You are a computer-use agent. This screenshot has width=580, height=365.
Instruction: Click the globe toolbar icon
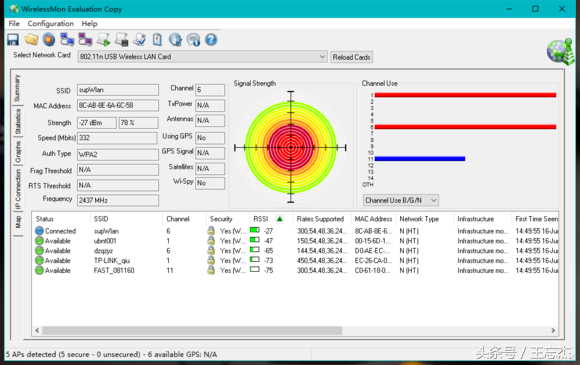pos(175,40)
